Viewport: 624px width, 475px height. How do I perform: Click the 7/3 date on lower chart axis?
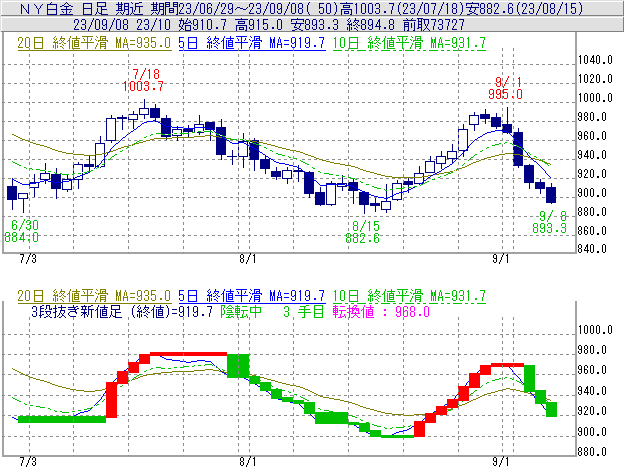pyautogui.click(x=28, y=462)
